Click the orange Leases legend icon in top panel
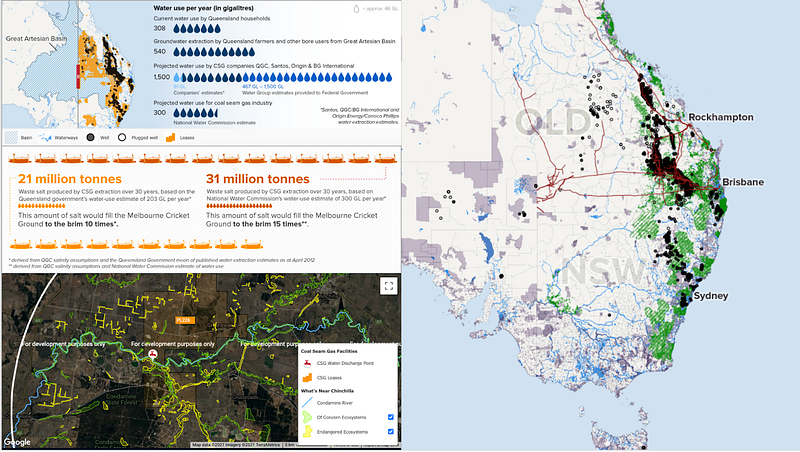 tap(170, 137)
